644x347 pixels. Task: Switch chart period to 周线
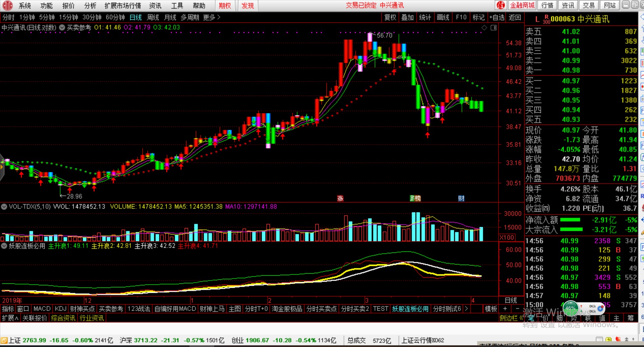pos(153,17)
